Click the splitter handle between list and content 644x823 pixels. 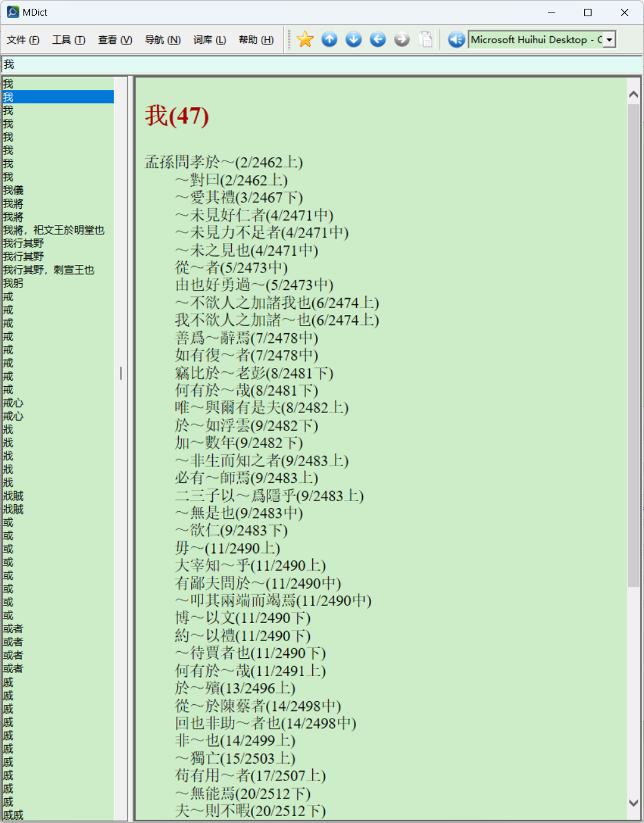pos(121,374)
